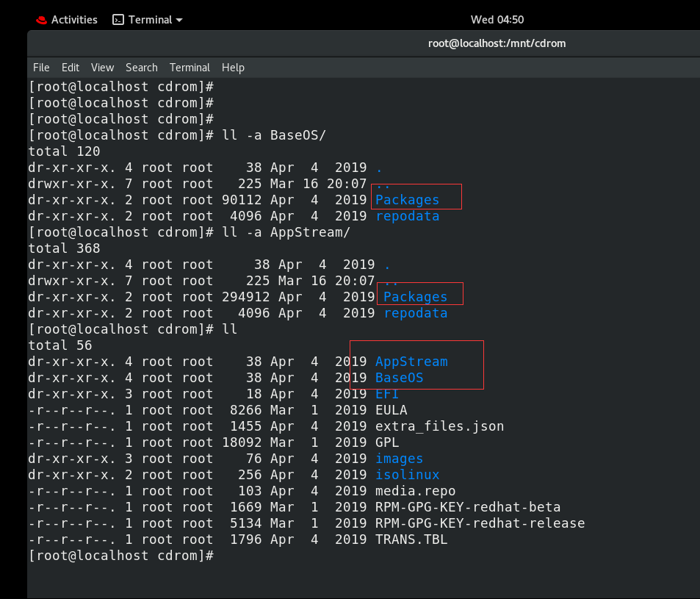
Task: Click repodata directory under BaseOS listing
Action: pos(407,216)
